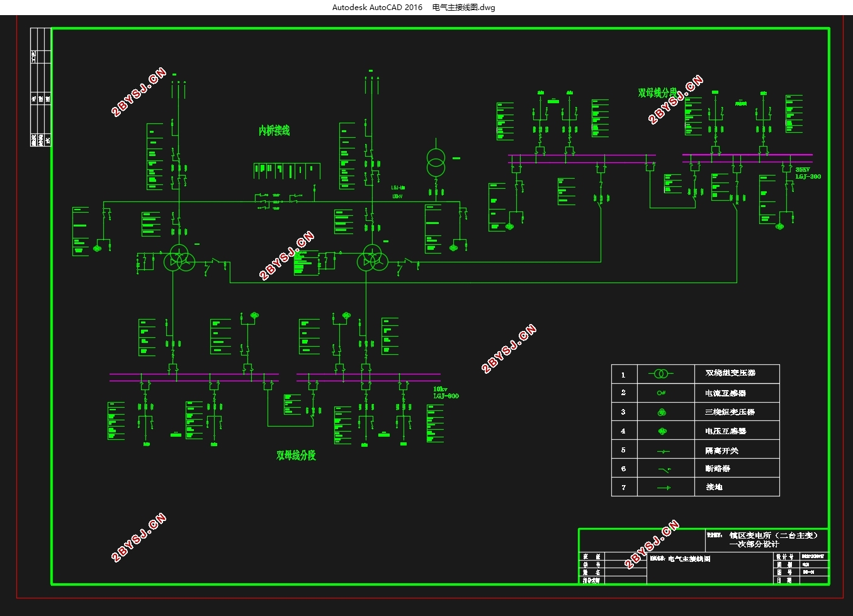Click the 双母线分段 label above the 35KV busbars
This screenshot has width=853, height=616.
tap(657, 93)
